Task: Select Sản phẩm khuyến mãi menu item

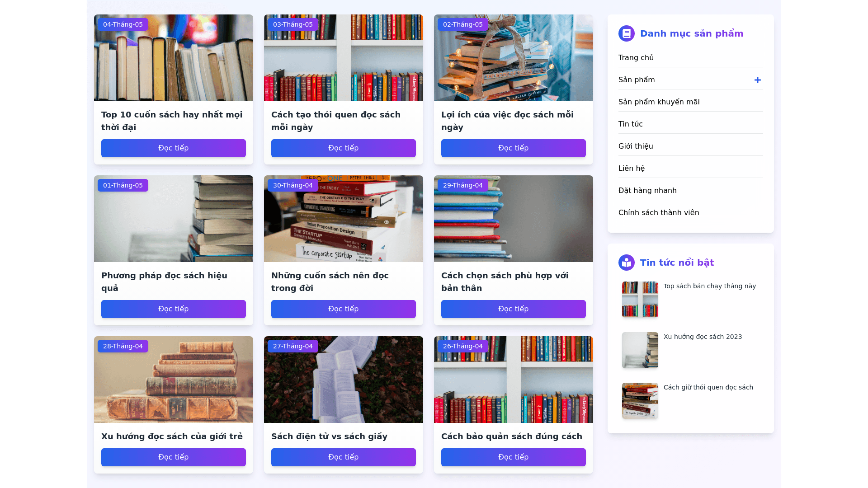Action: pyautogui.click(x=659, y=102)
